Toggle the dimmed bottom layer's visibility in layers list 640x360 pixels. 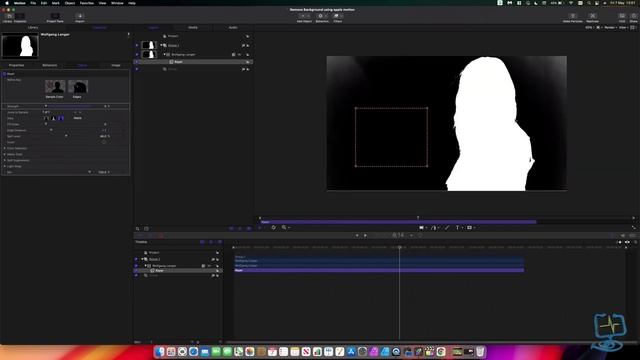pos(137,69)
